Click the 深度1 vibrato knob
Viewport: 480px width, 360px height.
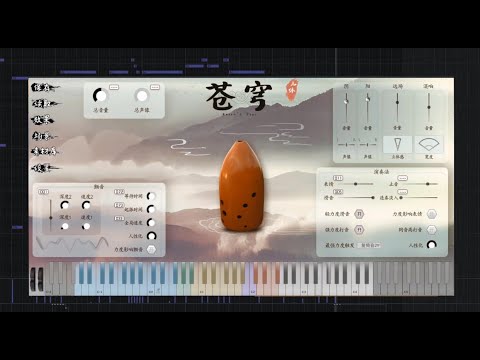click(x=65, y=226)
